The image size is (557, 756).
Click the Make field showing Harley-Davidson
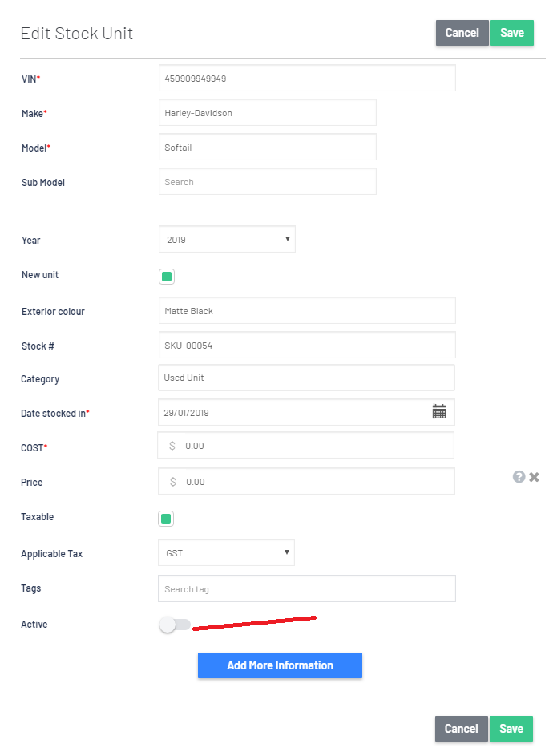pyautogui.click(x=268, y=113)
